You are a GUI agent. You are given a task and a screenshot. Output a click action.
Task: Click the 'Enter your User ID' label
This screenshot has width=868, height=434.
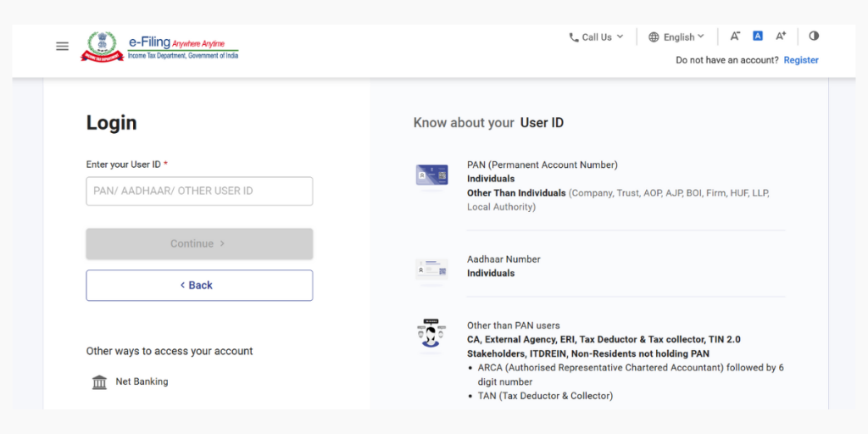point(124,164)
